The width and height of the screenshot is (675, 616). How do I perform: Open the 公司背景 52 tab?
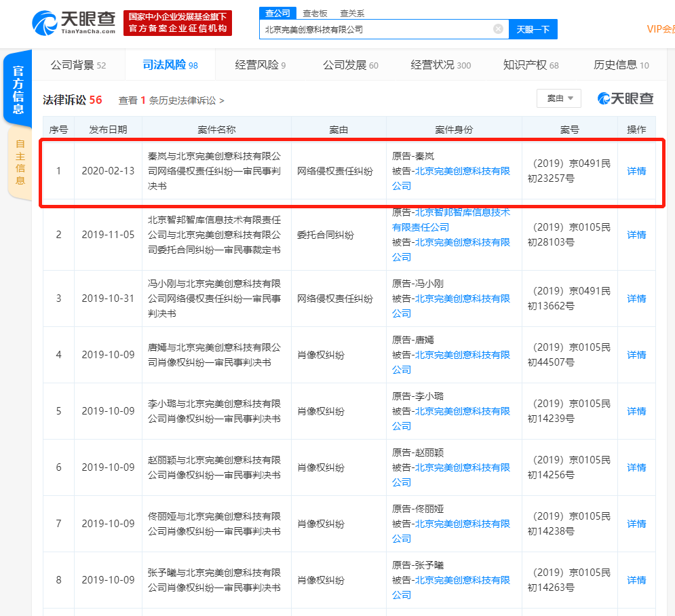pos(78,65)
